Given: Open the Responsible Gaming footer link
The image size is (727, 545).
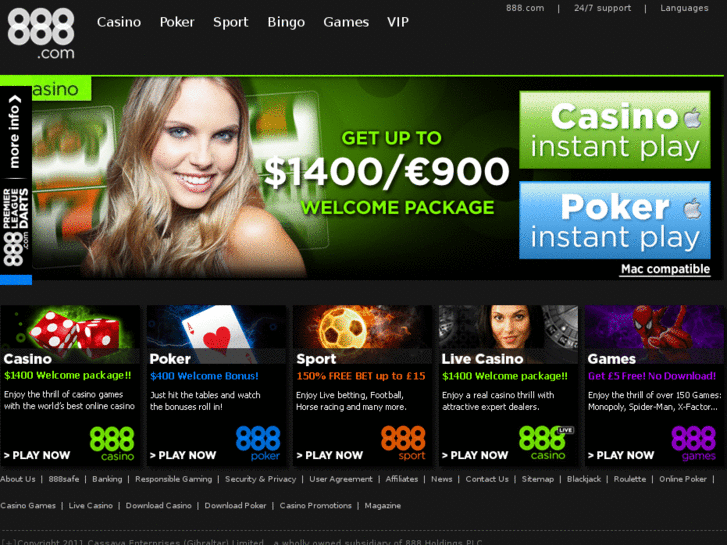Looking at the screenshot, I should [173, 479].
